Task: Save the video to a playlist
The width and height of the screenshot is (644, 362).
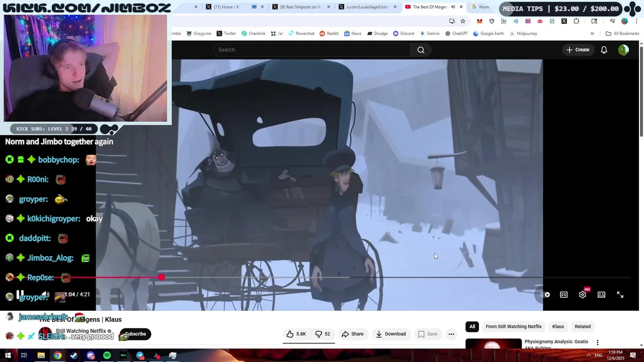Action: (427, 334)
